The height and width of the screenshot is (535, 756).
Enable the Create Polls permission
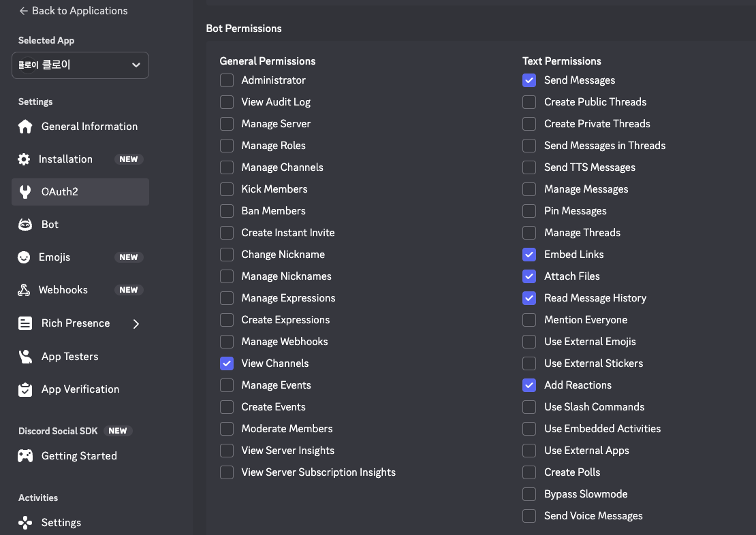[x=529, y=472]
